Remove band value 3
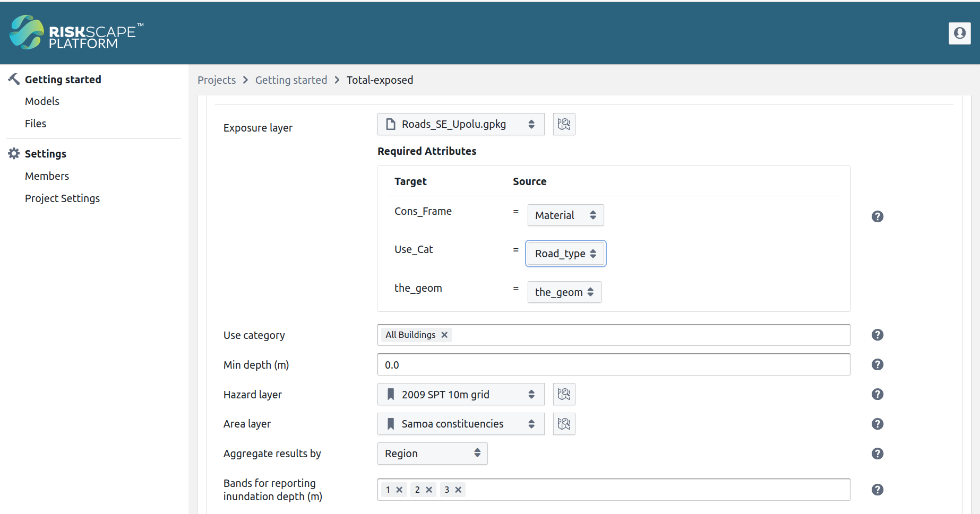The height and width of the screenshot is (514, 980). 458,490
